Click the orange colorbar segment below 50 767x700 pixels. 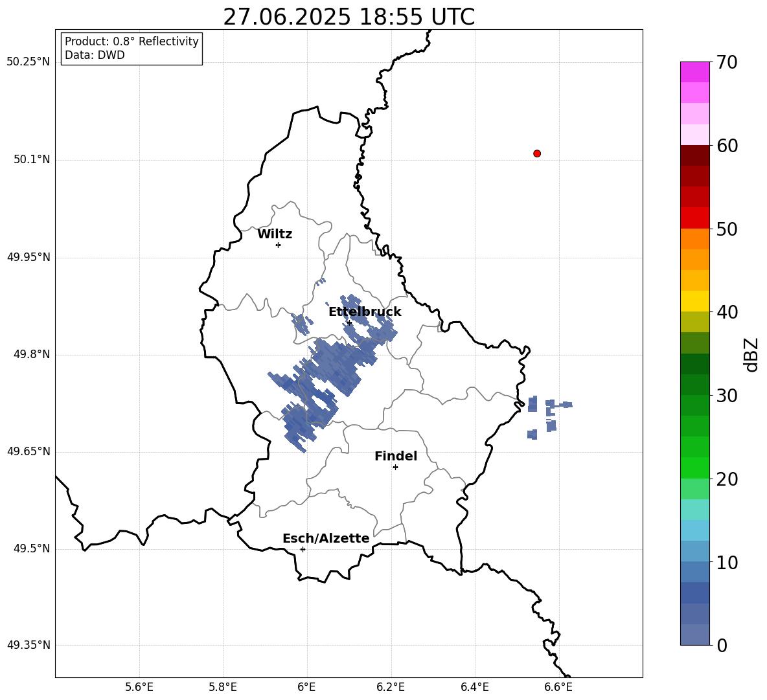694,239
